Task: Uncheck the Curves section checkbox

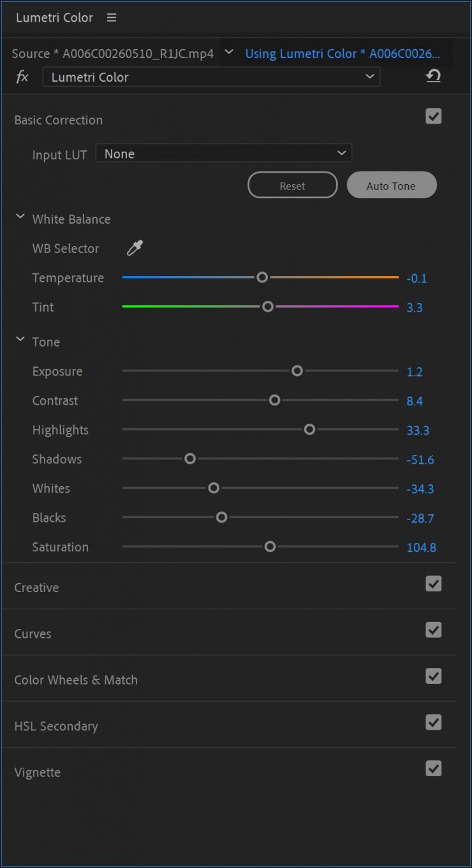Action: click(x=434, y=630)
